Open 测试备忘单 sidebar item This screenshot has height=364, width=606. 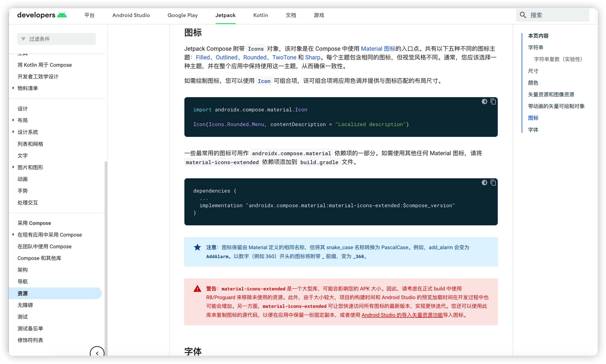click(30, 328)
